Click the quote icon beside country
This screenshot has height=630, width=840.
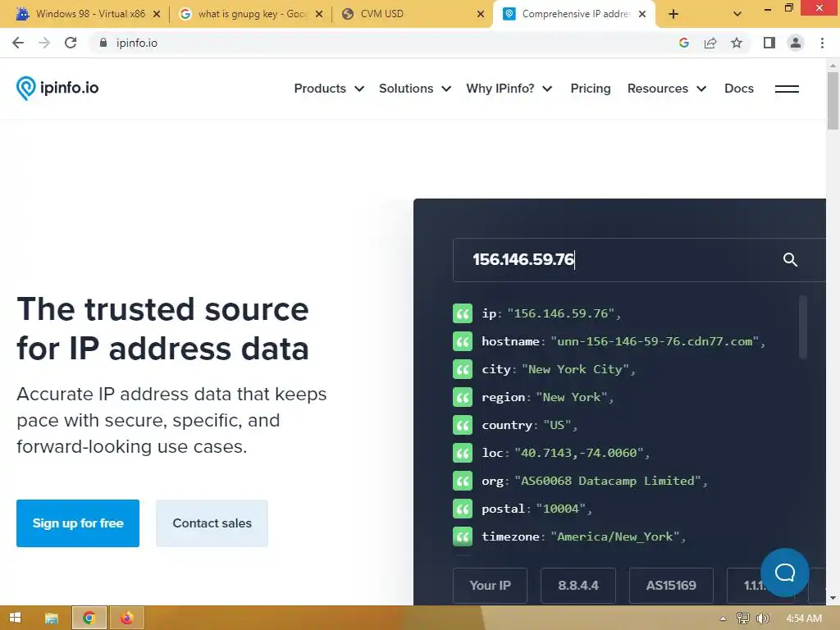(463, 425)
